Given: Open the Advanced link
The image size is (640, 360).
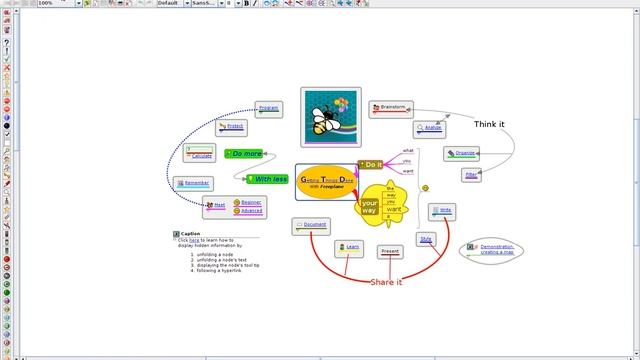Looking at the screenshot, I should tap(251, 211).
